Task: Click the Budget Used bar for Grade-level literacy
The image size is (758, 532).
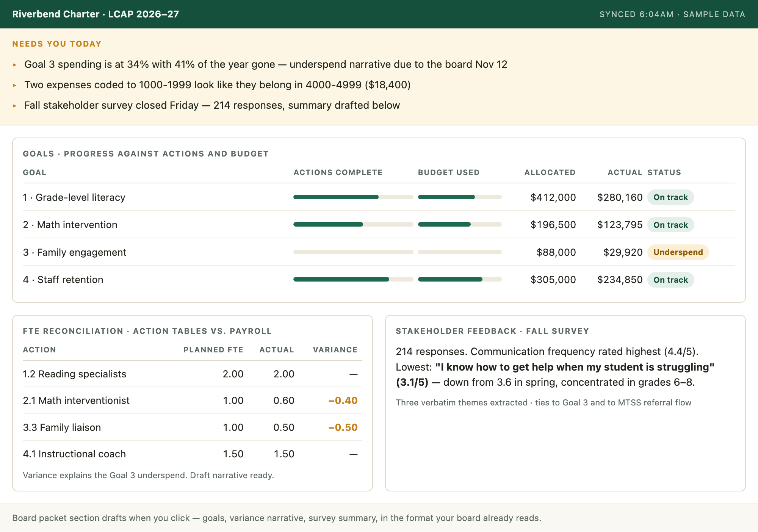Action: click(x=460, y=197)
